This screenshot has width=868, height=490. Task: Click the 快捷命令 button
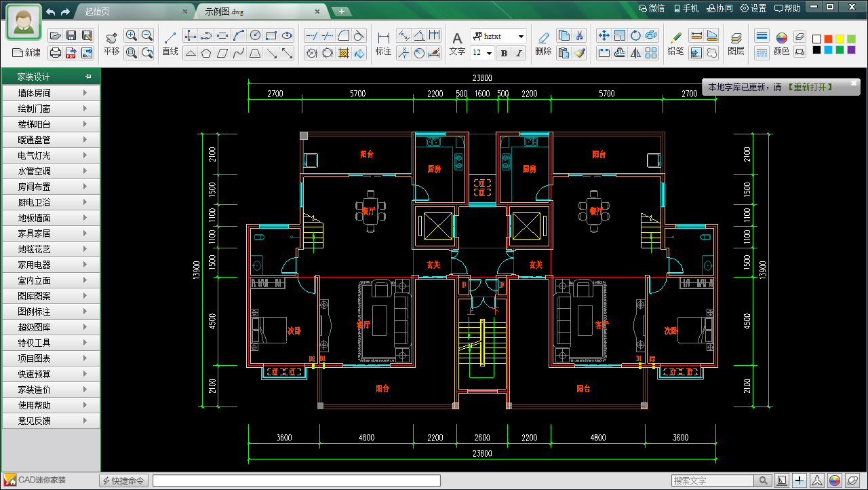pyautogui.click(x=123, y=480)
